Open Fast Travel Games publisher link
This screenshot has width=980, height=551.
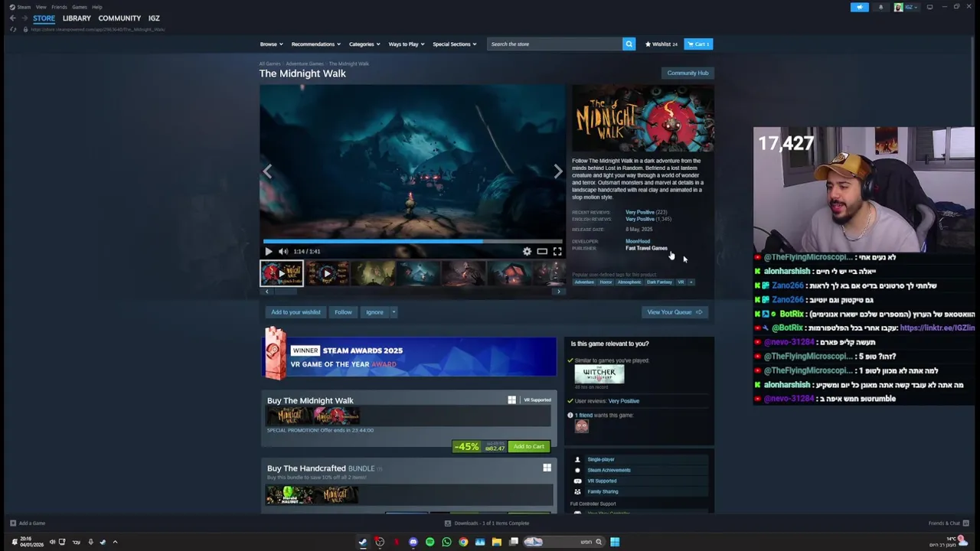646,248
